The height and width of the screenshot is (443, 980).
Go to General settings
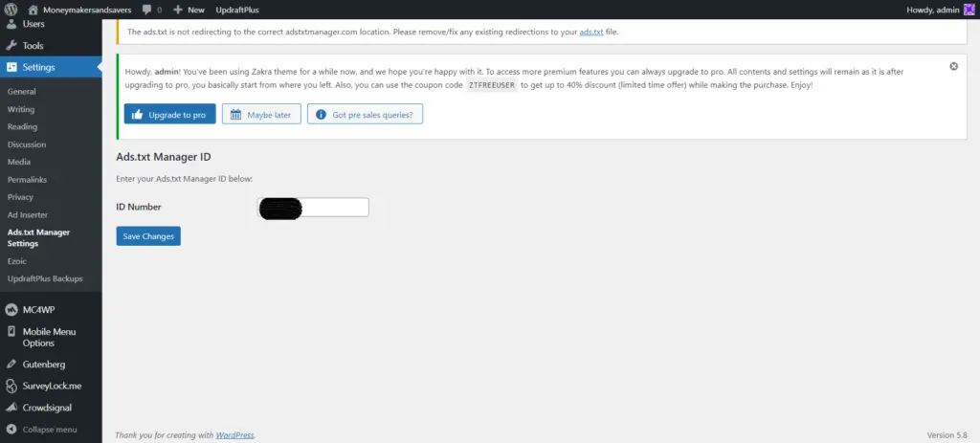(x=22, y=91)
